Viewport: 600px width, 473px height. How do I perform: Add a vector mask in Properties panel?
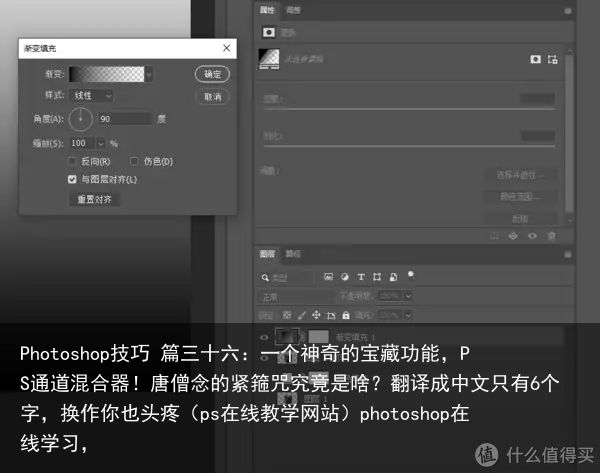[x=552, y=59]
